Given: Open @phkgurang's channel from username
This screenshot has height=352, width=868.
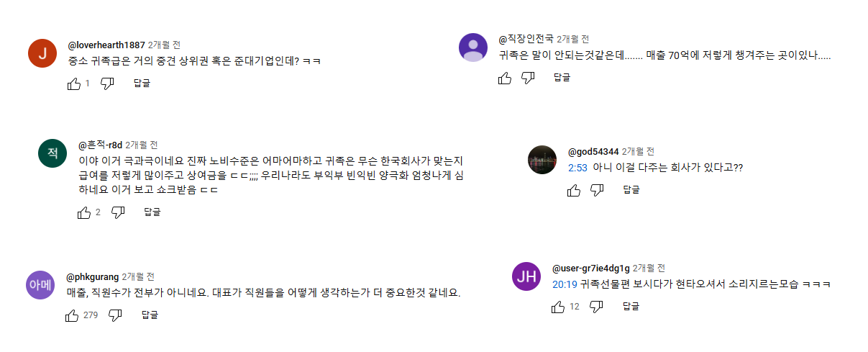Looking at the screenshot, I should 93,276.
